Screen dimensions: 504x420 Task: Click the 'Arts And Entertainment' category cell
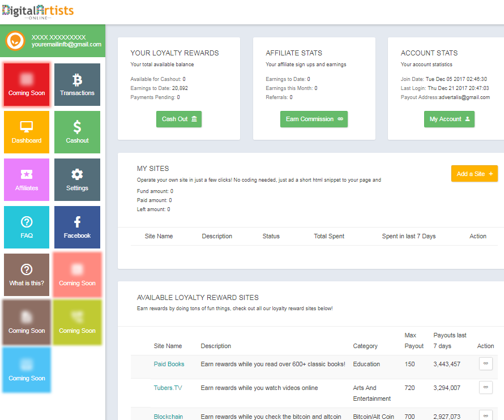372,393
